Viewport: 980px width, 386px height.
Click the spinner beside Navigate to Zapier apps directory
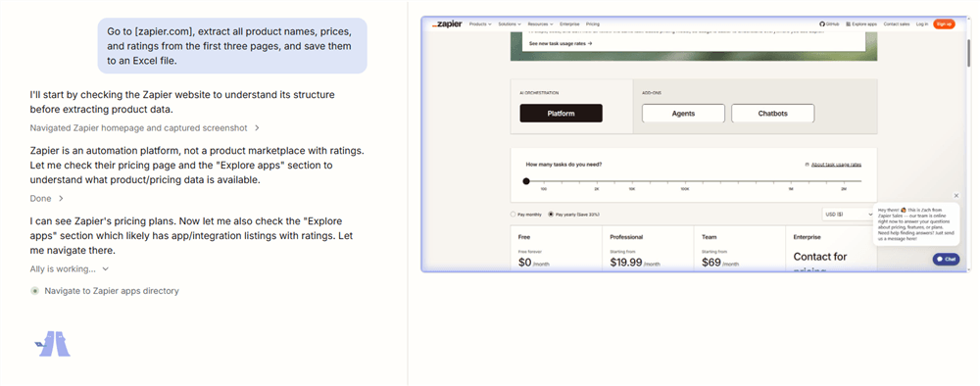[x=35, y=291]
